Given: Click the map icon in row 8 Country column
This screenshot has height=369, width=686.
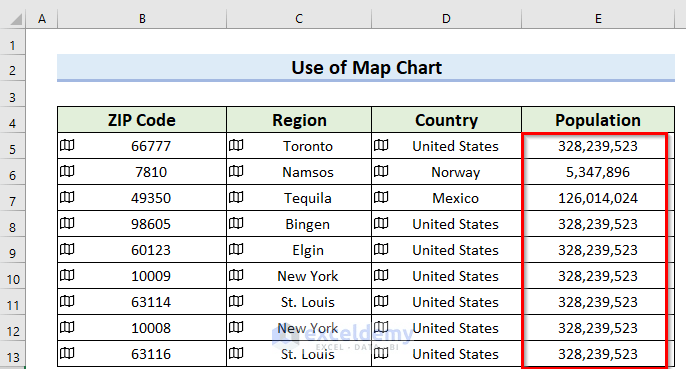Looking at the screenshot, I should coord(381,223).
